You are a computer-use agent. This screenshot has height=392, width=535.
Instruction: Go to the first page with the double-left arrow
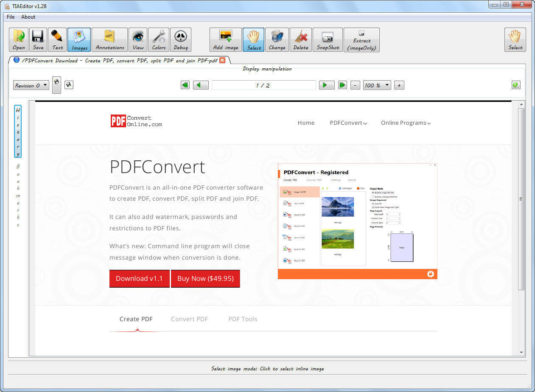pos(185,85)
